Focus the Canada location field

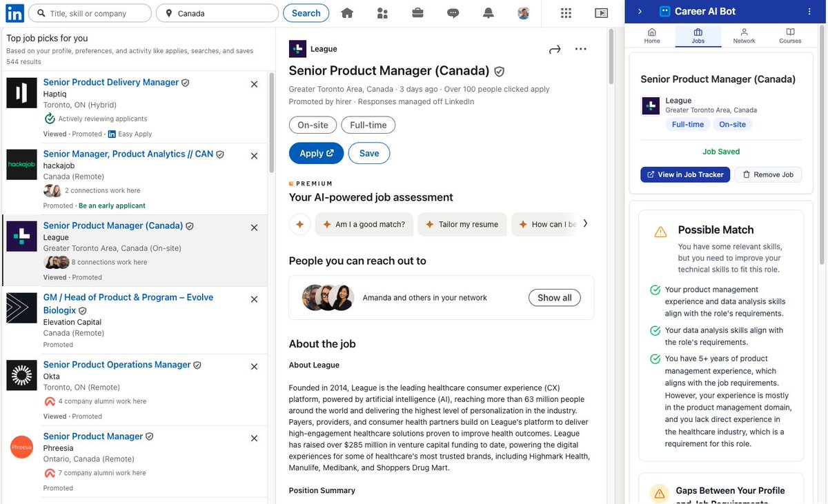tap(217, 13)
